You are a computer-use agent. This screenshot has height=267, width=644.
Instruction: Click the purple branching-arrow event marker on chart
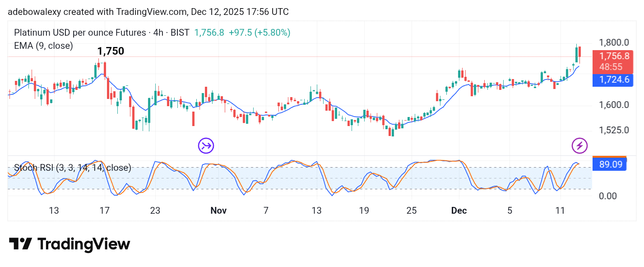tap(206, 145)
